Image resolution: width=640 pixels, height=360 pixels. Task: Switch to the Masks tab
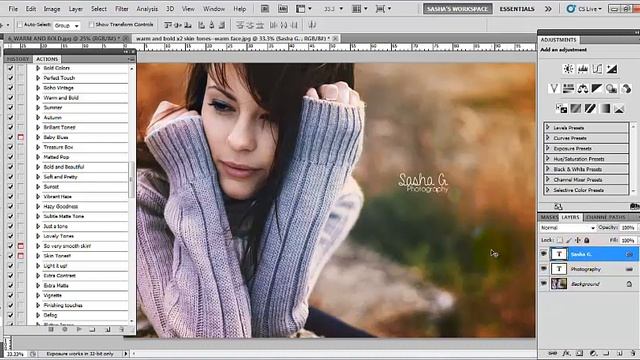[x=549, y=217]
